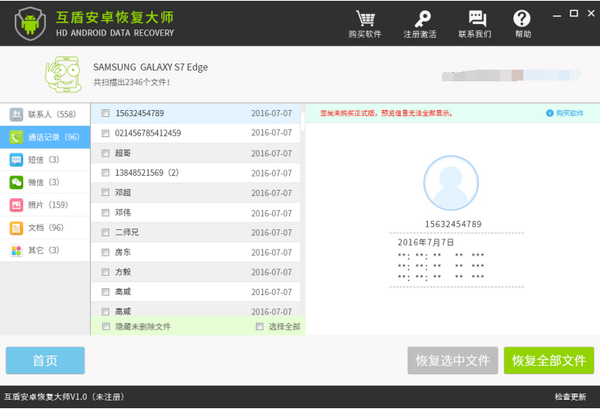The image size is (600, 409).
Task: Click the phone mascot icon by device name
Action: tap(64, 74)
